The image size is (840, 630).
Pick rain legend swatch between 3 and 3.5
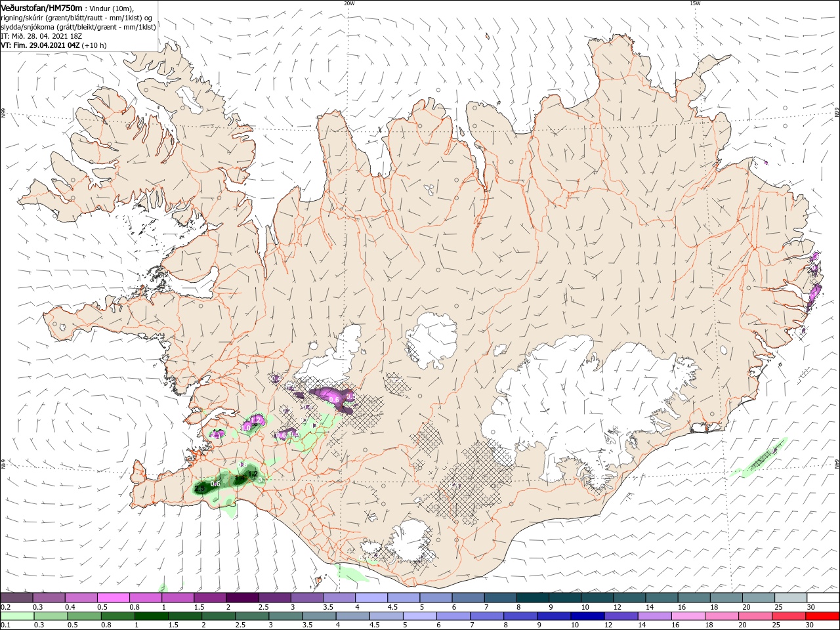tap(285, 616)
